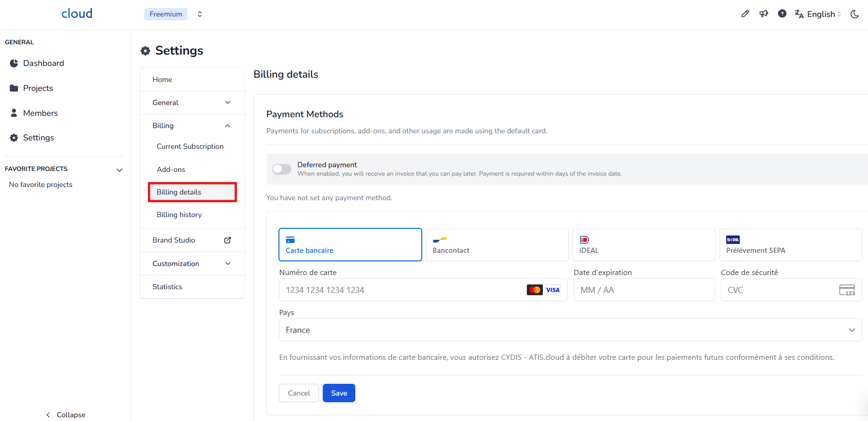Open Dashboard from the sidebar
The width and height of the screenshot is (868, 421).
pos(43,63)
